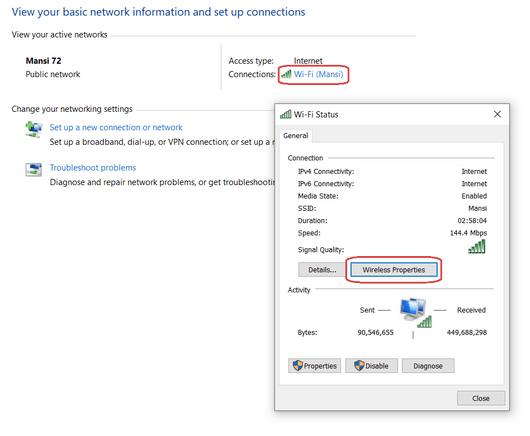Click the page heading about basic network information
The image size is (530, 436).
(x=159, y=12)
